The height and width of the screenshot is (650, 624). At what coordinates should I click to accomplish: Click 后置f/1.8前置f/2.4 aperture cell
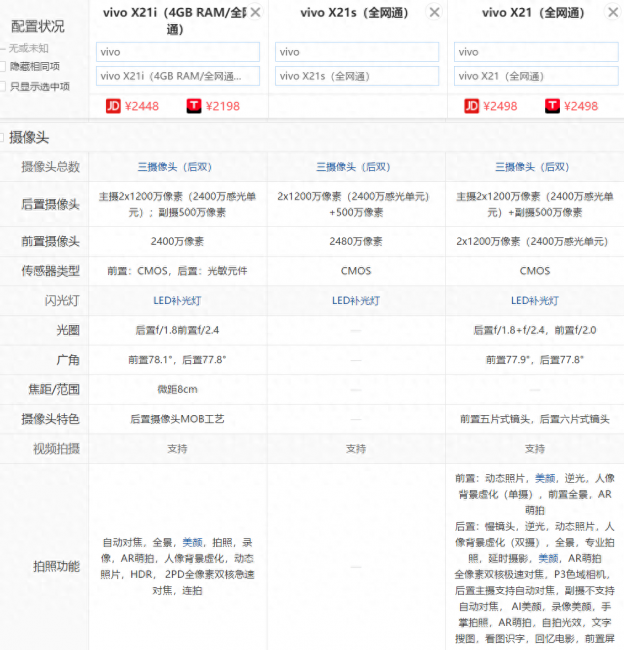click(x=177, y=330)
